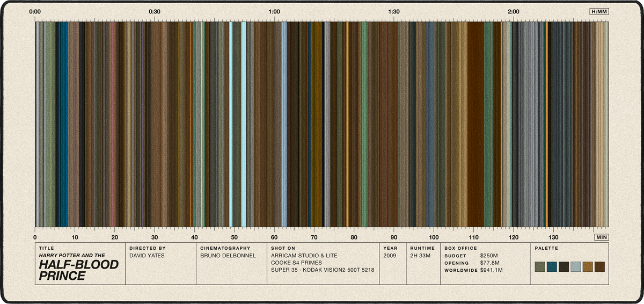Select the 20 minute axis label
644x304 pixels.
tap(115, 237)
